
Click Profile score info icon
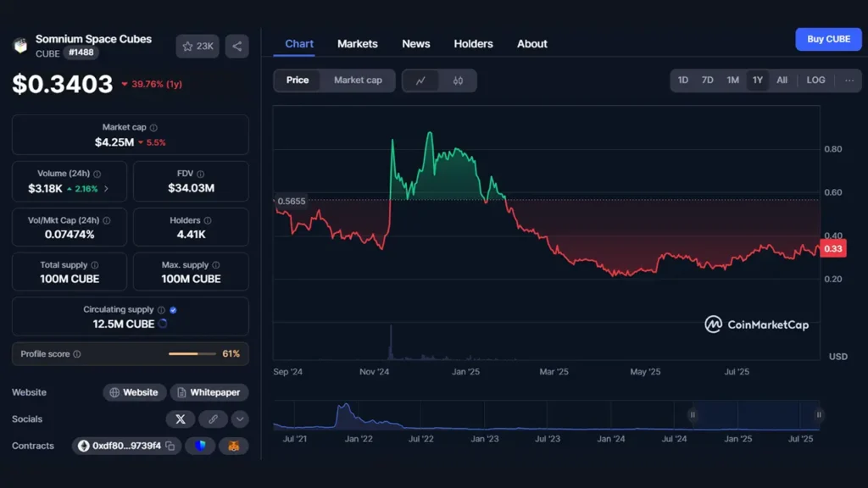[x=77, y=354]
